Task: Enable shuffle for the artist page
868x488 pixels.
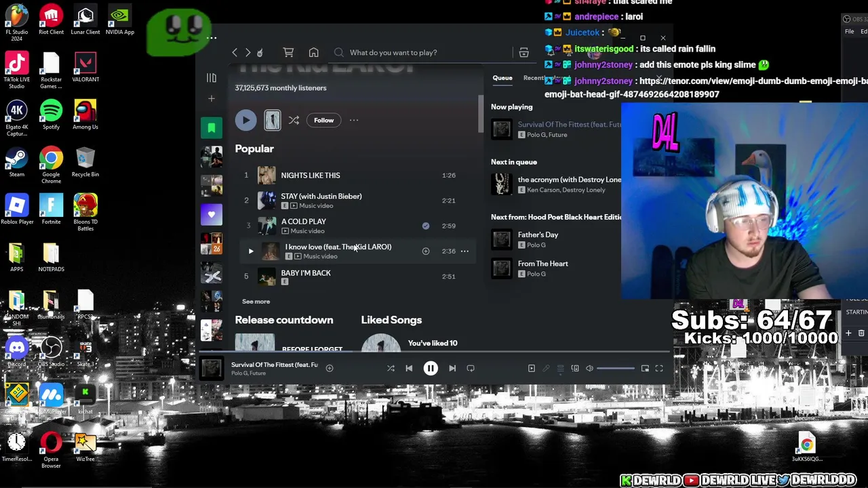Action: (294, 120)
